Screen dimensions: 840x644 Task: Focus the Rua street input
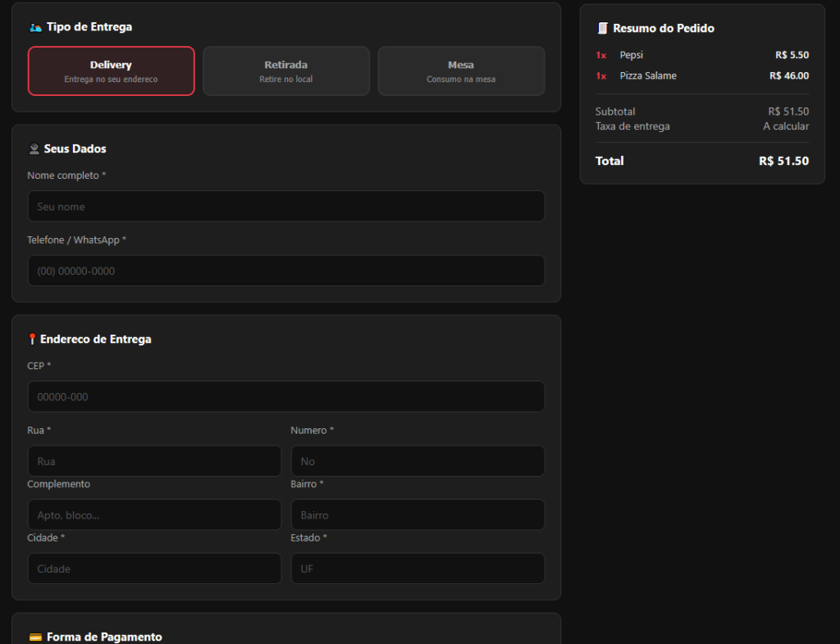click(x=154, y=461)
